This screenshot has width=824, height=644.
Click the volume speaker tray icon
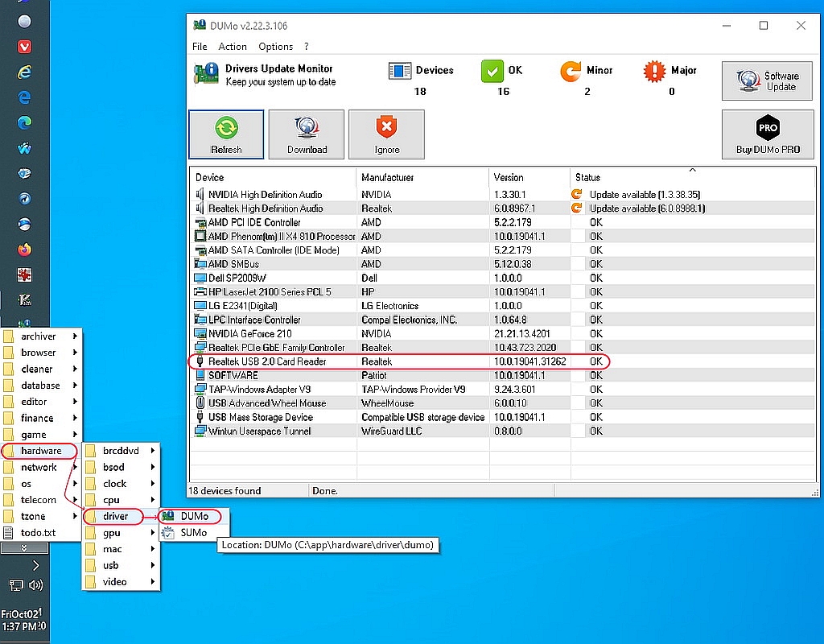pyautogui.click(x=36, y=585)
